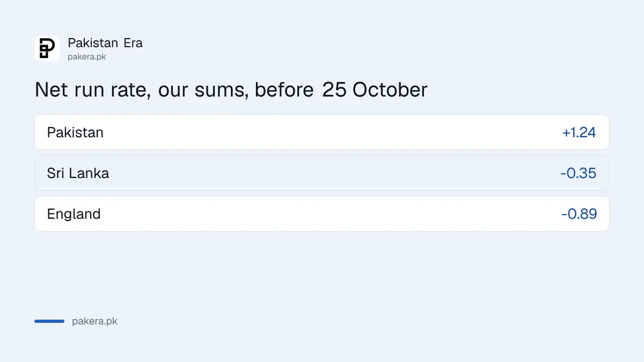
Task: Click the word "Era" in the brand title
Action: point(133,43)
